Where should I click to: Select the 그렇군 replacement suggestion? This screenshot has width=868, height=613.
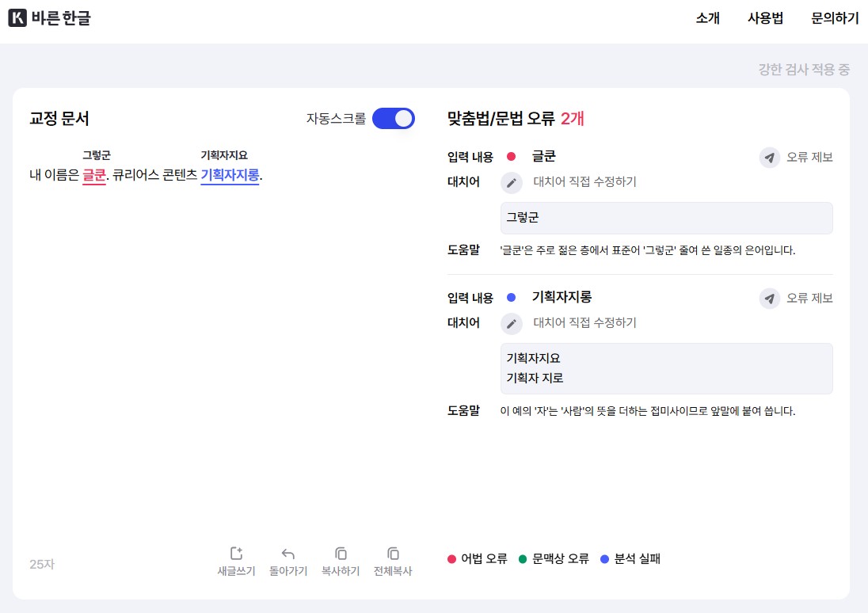coord(523,218)
